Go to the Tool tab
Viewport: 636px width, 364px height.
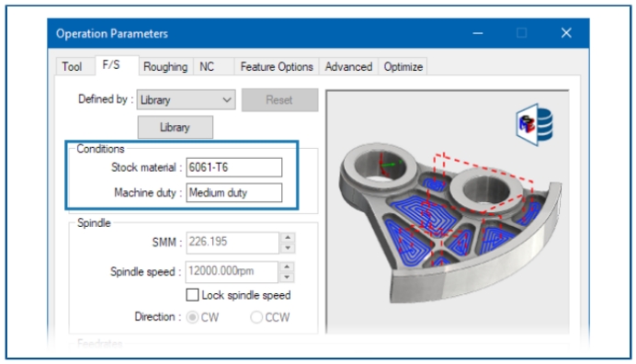click(72, 66)
